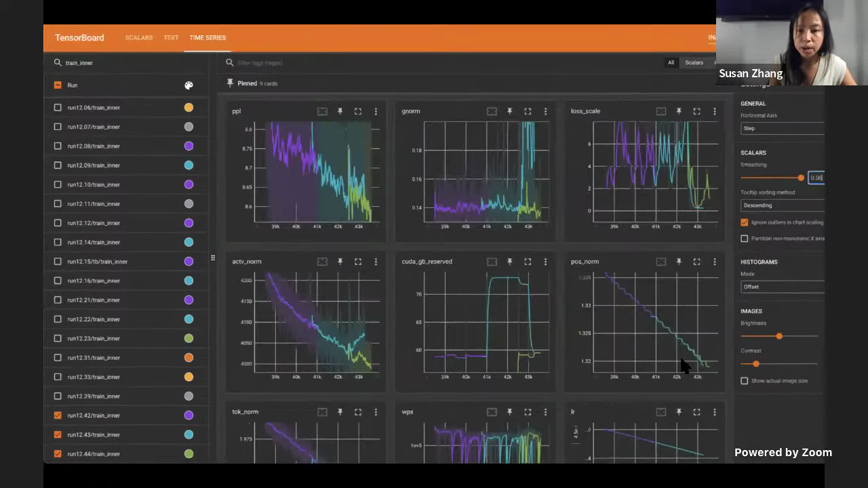Check Partition non-monotonic X axis
This screenshot has height=488, width=868.
coord(745,239)
